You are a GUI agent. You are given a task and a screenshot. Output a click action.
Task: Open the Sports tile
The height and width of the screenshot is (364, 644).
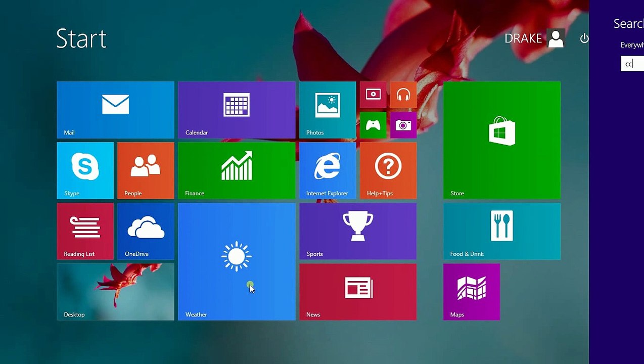pos(358,231)
